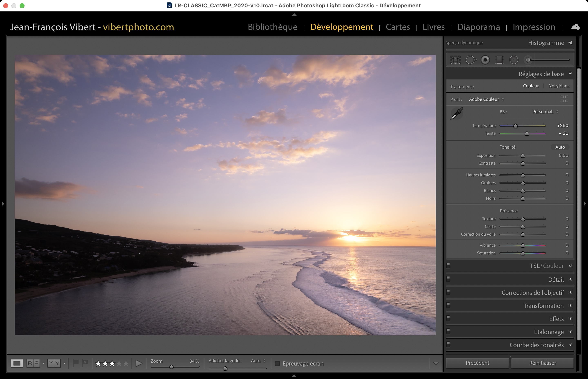The image size is (588, 379).
Task: Select the Radial Filter tool
Action: tap(514, 60)
